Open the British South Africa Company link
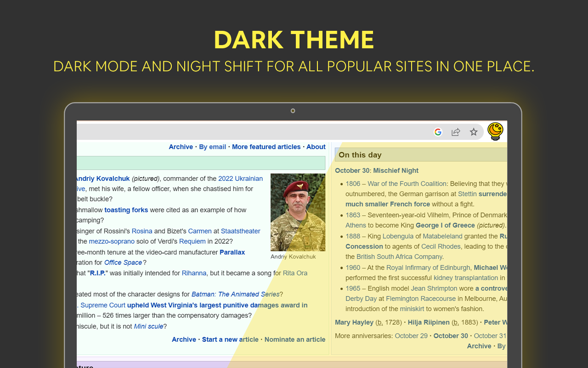The width and height of the screenshot is (588, 368). (399, 257)
